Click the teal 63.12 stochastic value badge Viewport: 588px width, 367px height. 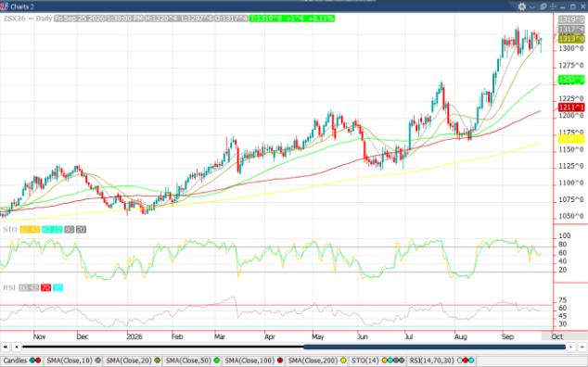[x=52, y=230]
